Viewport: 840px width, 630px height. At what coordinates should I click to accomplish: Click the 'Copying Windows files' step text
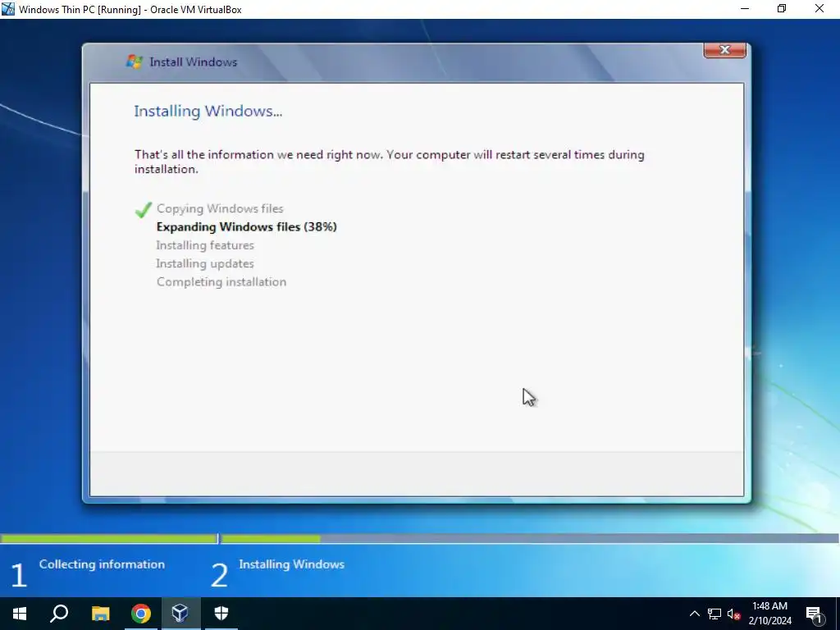click(x=220, y=209)
